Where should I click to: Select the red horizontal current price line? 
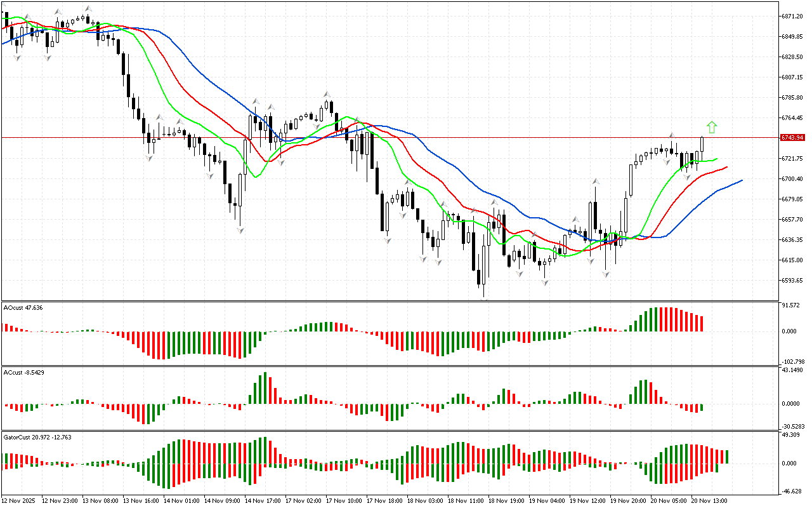click(381, 137)
